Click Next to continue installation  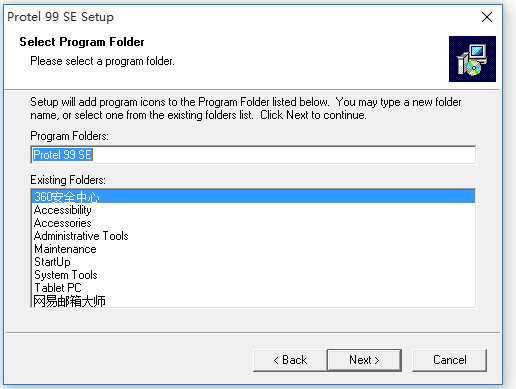[x=364, y=360]
